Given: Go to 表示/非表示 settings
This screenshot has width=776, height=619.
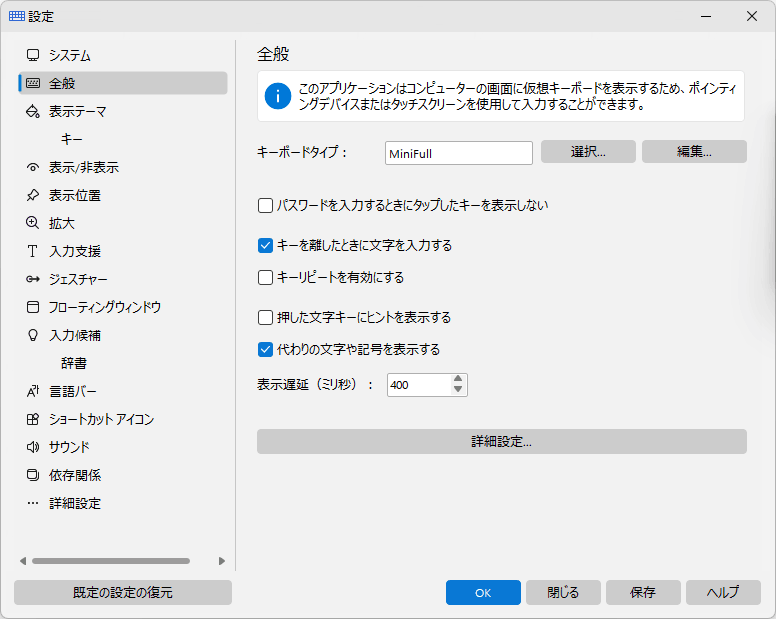Looking at the screenshot, I should point(123,167).
